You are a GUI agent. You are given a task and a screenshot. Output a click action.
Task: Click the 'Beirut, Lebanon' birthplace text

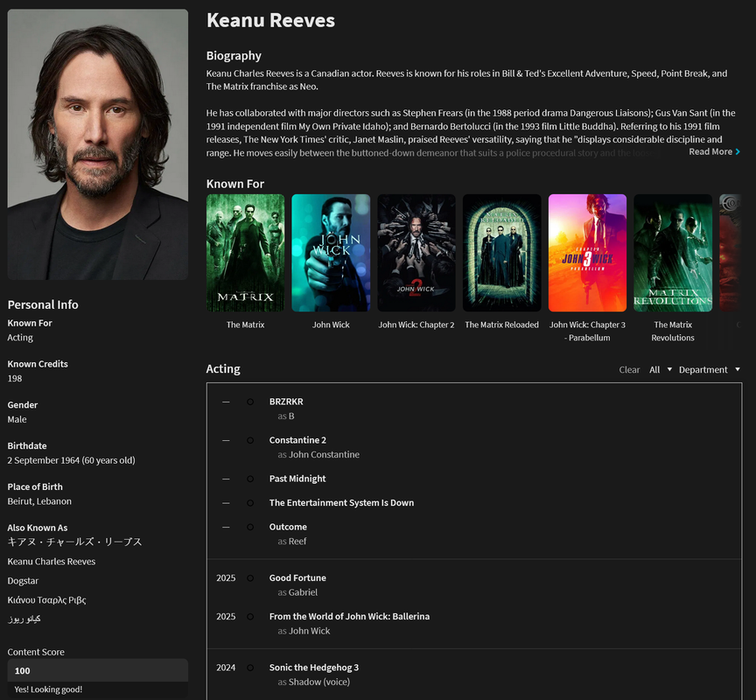(x=39, y=501)
